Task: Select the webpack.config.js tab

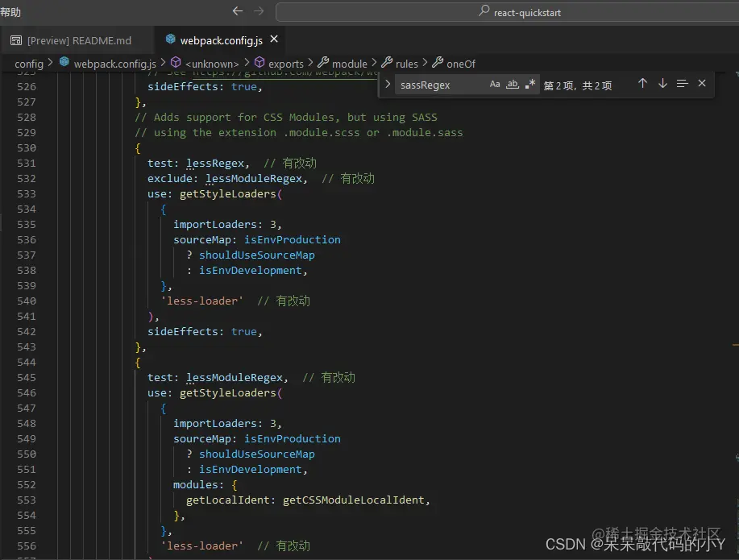Action: [221, 40]
